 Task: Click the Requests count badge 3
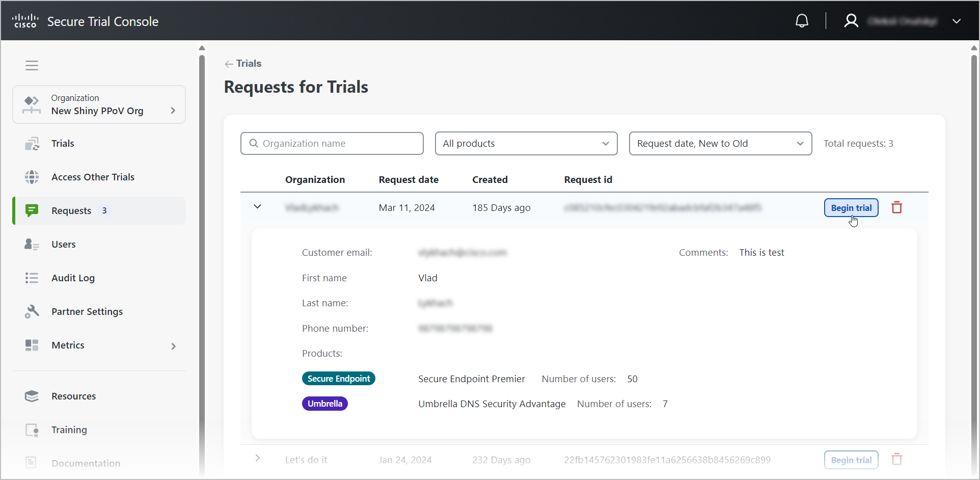(104, 211)
